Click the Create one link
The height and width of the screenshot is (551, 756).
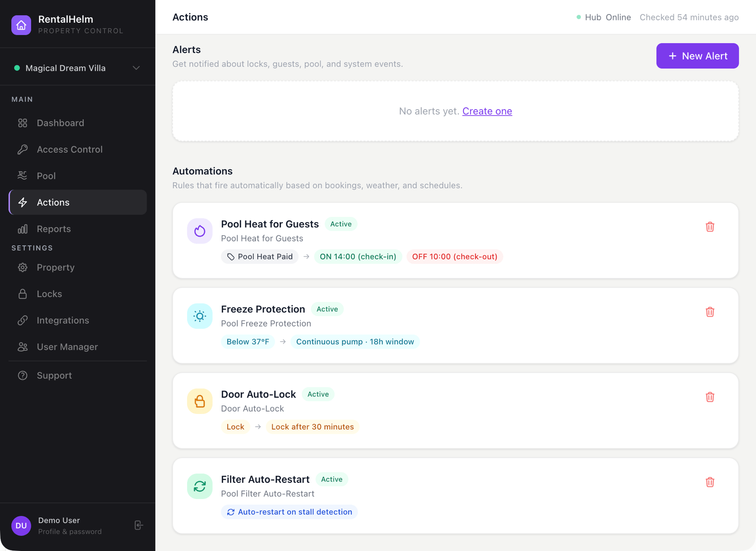[487, 111]
